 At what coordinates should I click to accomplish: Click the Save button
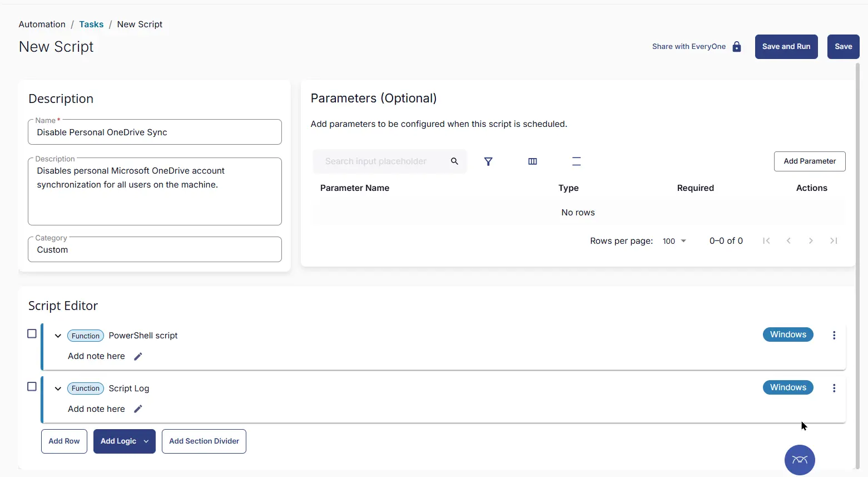click(x=844, y=47)
